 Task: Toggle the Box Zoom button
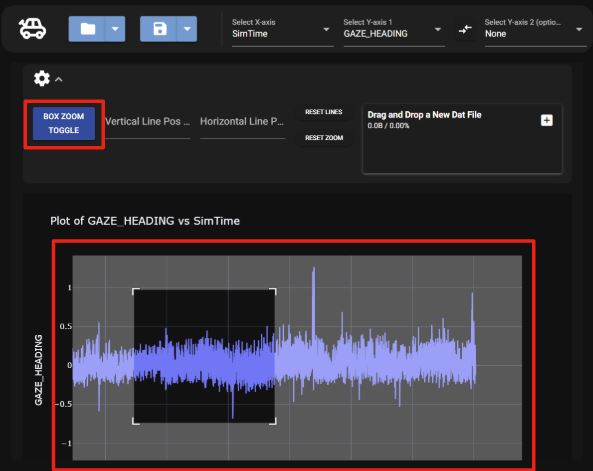click(x=64, y=123)
